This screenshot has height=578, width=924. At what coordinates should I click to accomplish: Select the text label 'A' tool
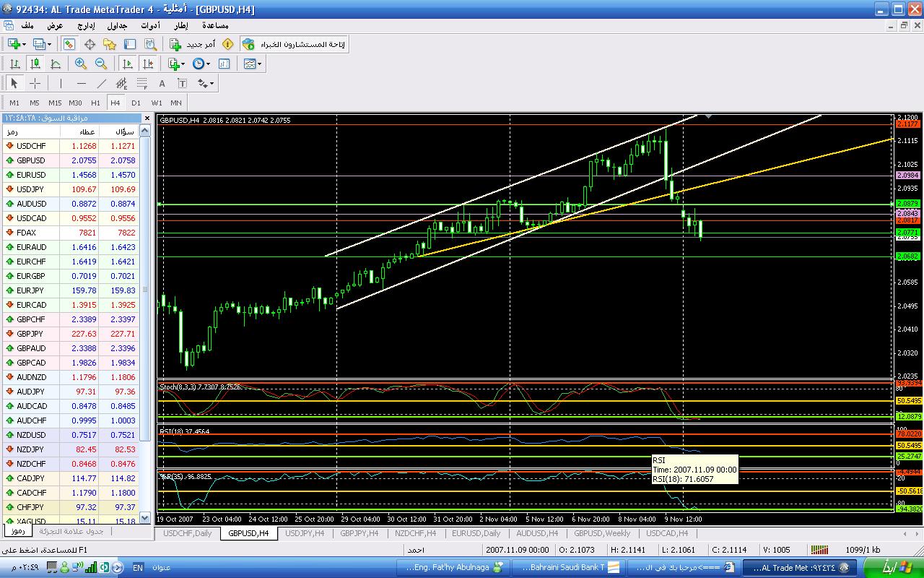tap(162, 83)
